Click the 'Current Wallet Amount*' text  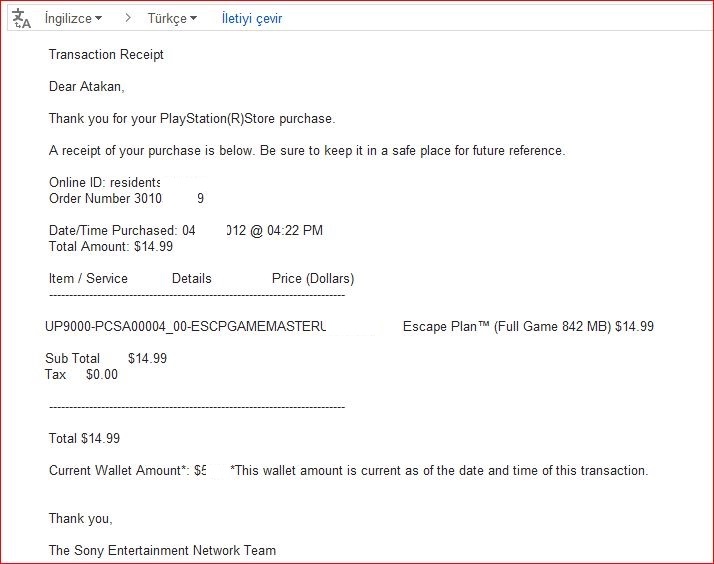[x=119, y=471]
